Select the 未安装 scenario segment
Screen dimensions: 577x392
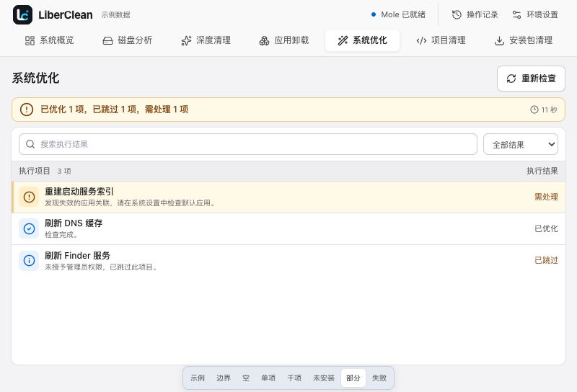pyautogui.click(x=324, y=378)
